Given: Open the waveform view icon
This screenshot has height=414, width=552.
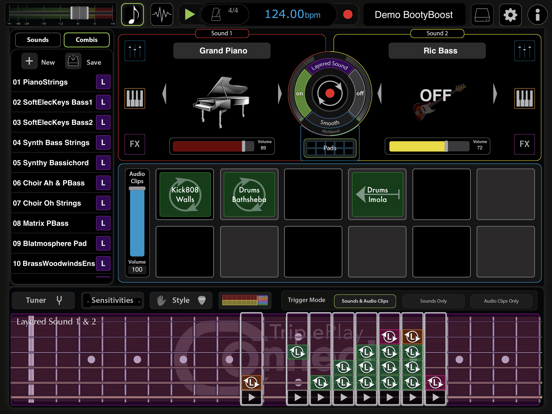Looking at the screenshot, I should [x=162, y=15].
